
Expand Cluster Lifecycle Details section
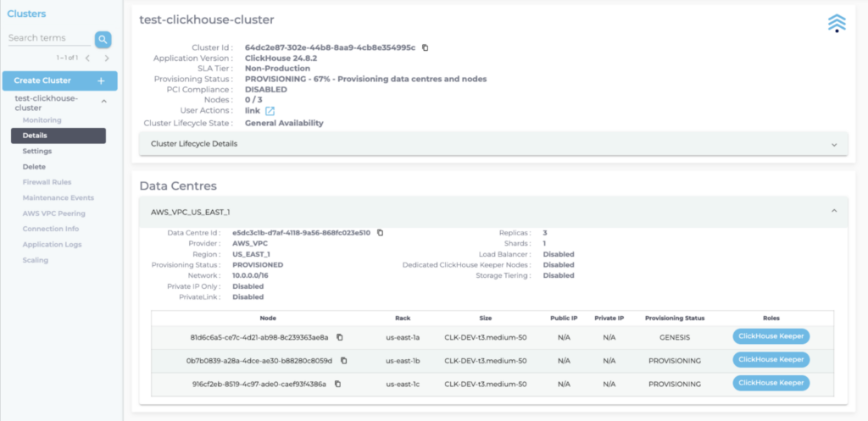834,144
